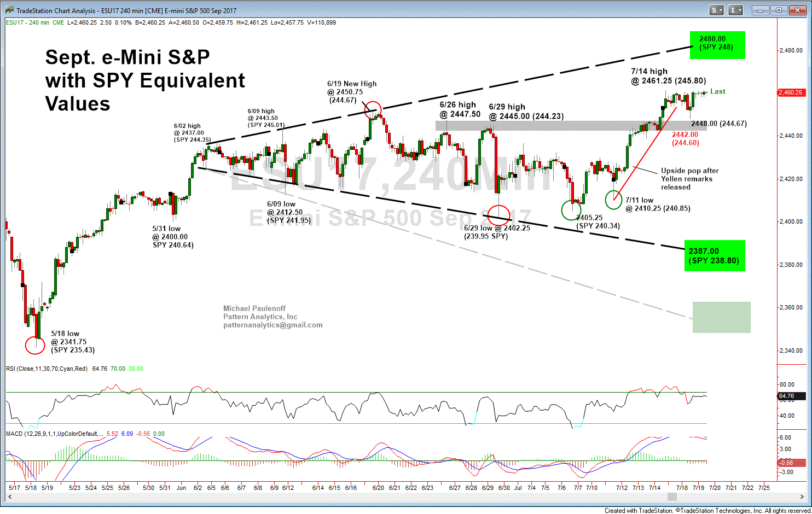Click the 6/26 high @ 2447.50 annotation

(x=460, y=109)
